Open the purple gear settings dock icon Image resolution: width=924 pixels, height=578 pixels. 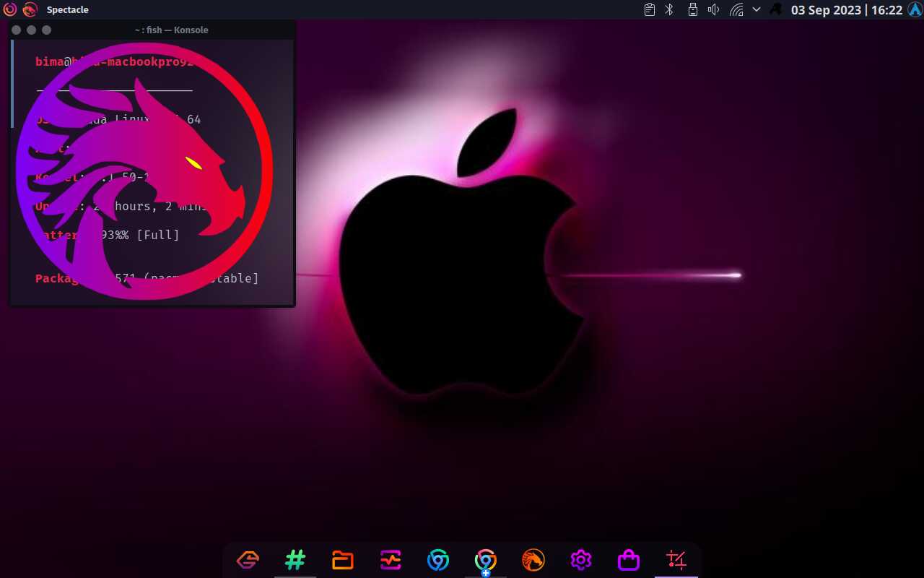(x=581, y=560)
